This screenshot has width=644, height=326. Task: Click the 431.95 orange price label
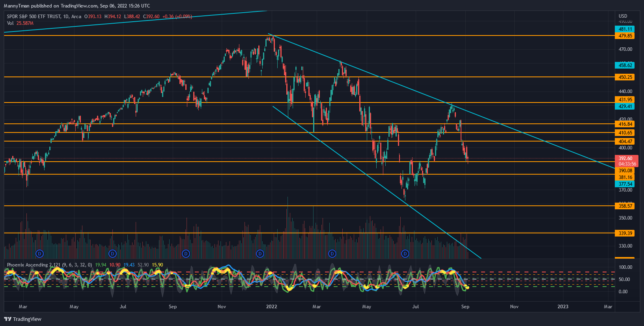[625, 100]
